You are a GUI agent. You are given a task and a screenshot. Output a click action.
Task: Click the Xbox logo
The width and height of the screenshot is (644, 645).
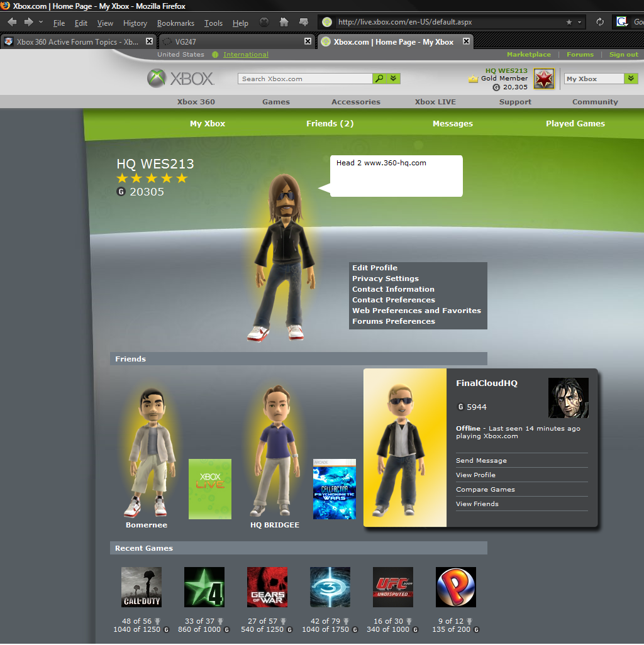[x=180, y=78]
